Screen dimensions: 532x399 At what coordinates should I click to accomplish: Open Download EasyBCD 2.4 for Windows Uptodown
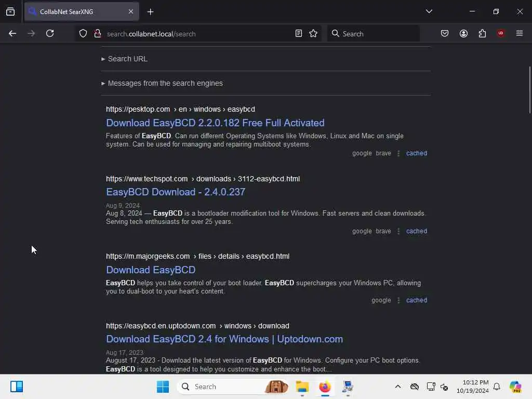[x=224, y=339]
